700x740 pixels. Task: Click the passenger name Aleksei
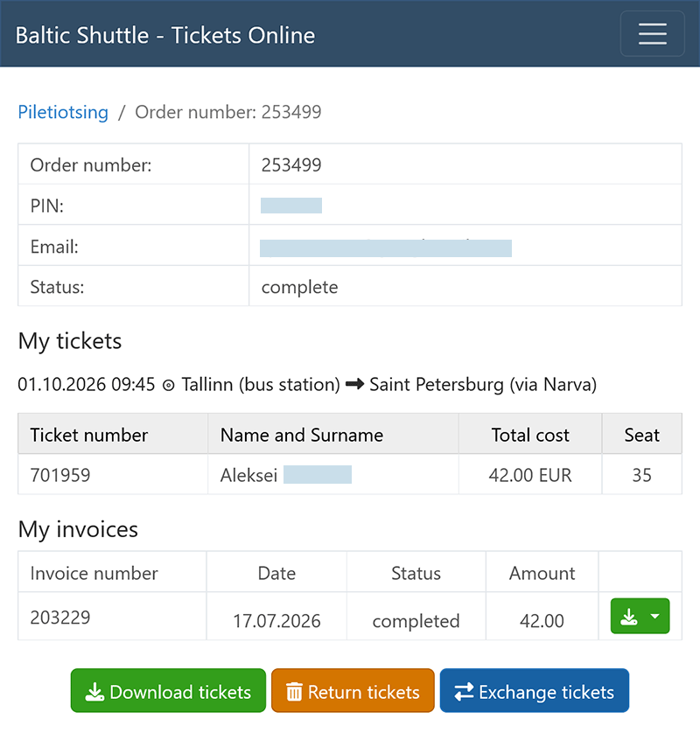point(248,475)
